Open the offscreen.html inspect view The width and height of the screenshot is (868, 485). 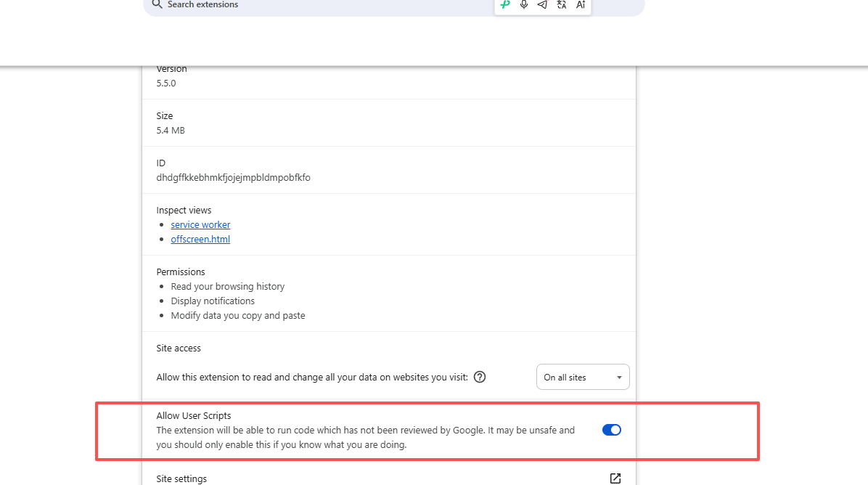coord(200,239)
